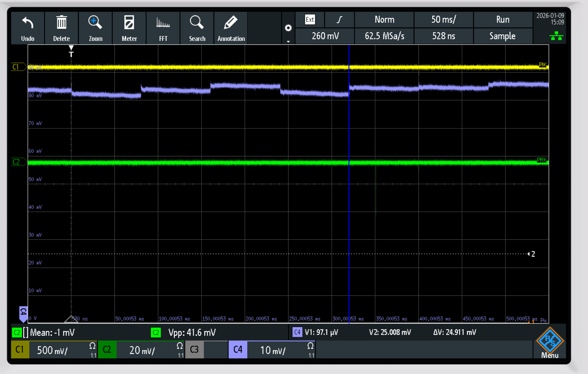Open the R&S Menu
The height and width of the screenshot is (374, 588).
pyautogui.click(x=550, y=343)
